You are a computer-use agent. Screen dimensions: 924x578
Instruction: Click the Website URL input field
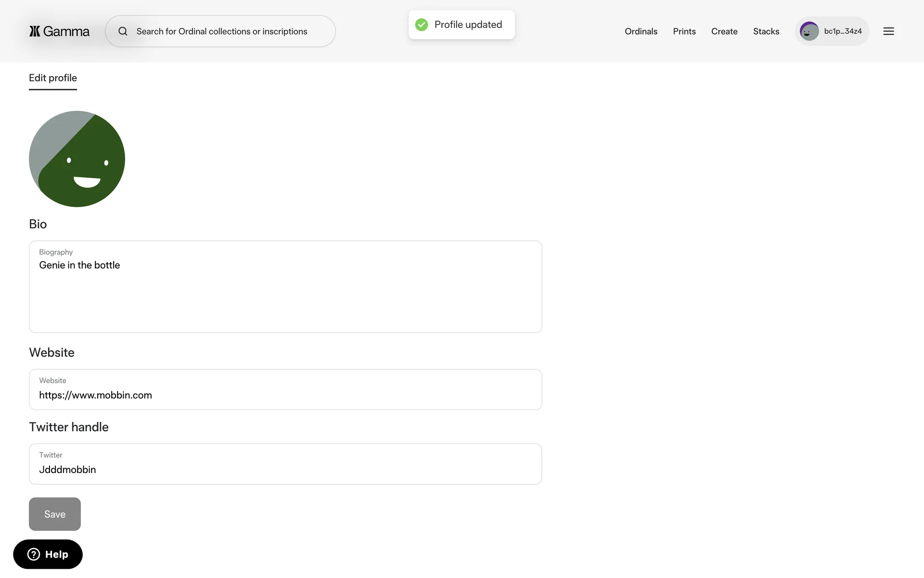click(x=285, y=395)
